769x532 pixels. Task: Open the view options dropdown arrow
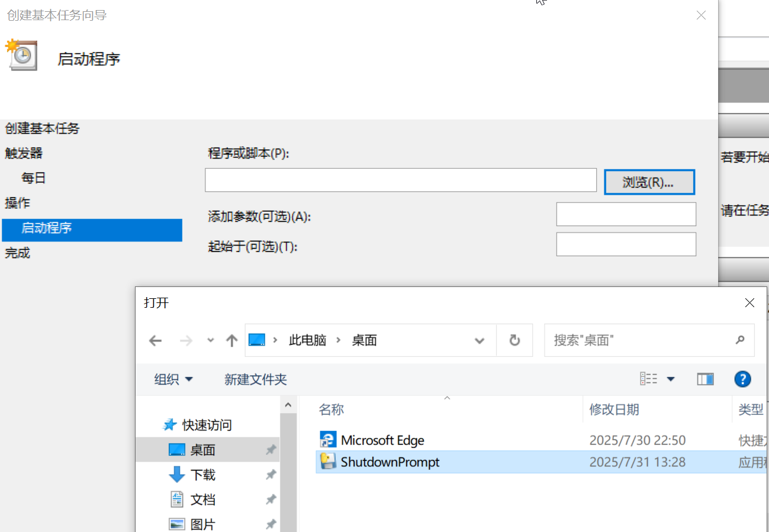pos(671,379)
